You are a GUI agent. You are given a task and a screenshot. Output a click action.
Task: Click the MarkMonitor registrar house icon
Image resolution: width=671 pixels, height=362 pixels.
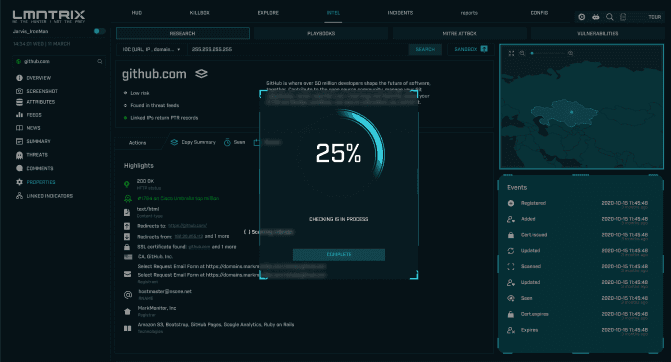pyautogui.click(x=127, y=312)
